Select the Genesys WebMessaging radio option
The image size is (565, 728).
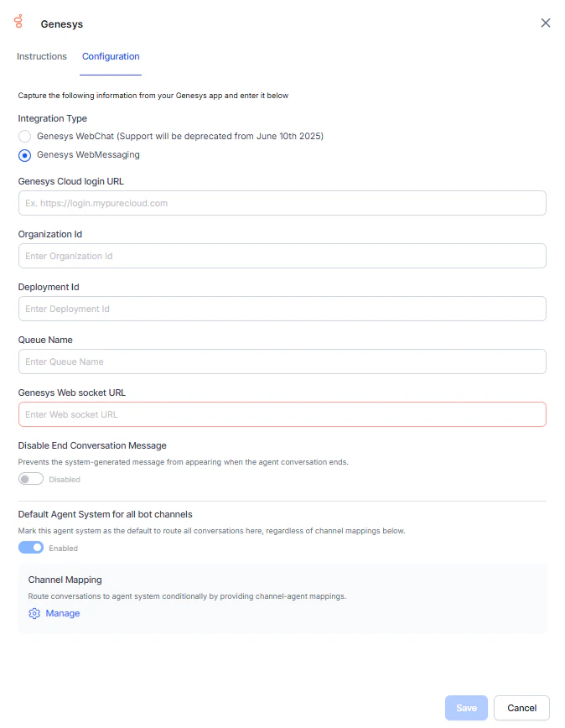tap(24, 154)
